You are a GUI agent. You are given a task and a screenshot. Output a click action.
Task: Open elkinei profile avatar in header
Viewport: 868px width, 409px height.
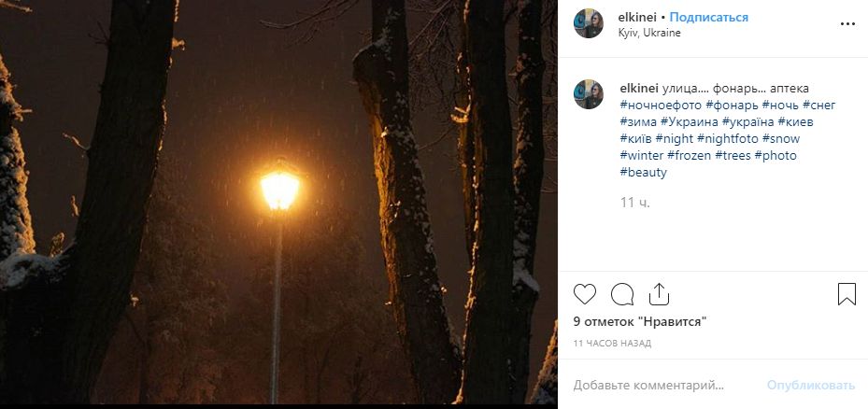(589, 24)
